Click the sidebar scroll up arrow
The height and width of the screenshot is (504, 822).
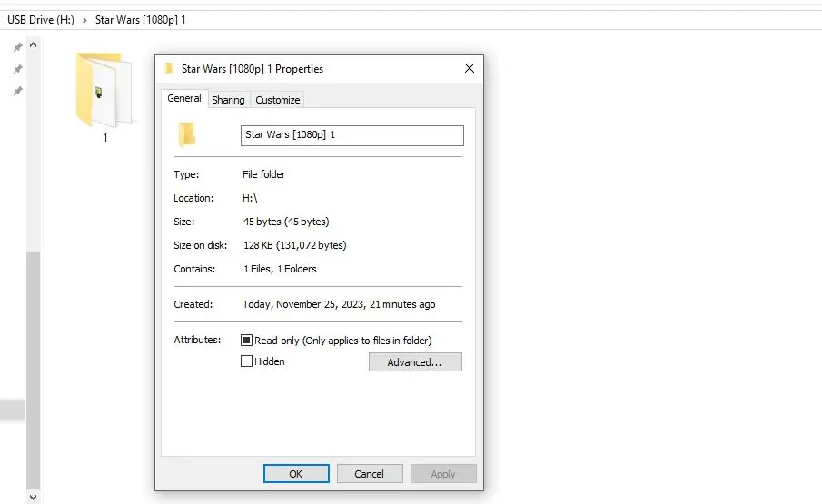pyautogui.click(x=33, y=45)
